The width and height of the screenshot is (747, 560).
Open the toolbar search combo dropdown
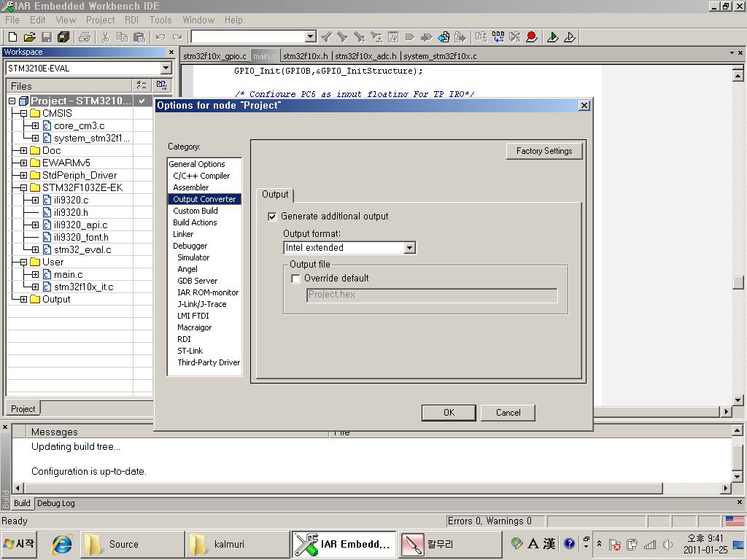pos(310,36)
